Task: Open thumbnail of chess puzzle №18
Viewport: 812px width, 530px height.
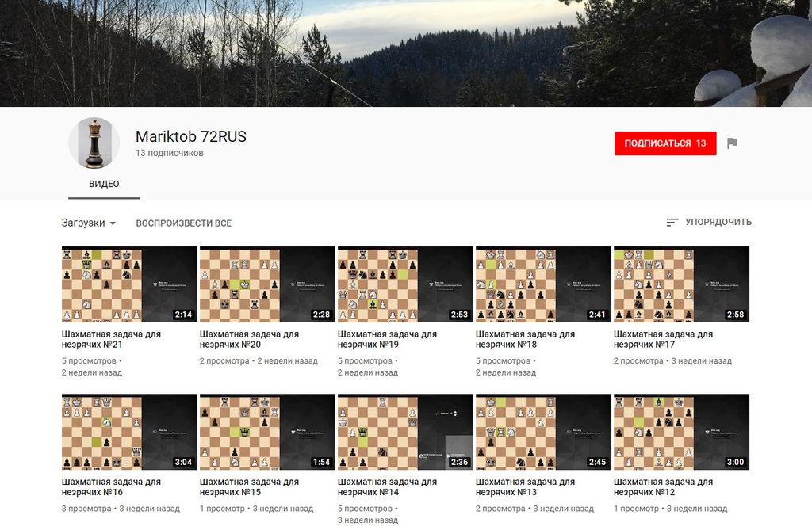Action: tap(543, 284)
